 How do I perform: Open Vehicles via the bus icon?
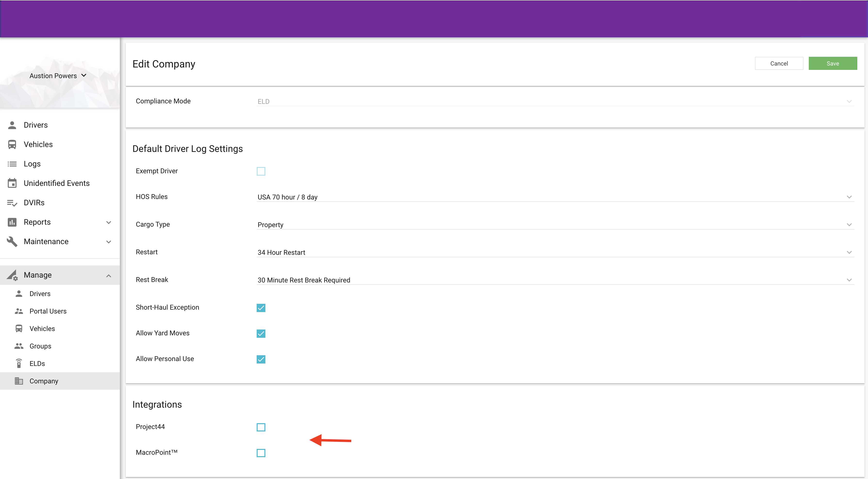point(12,144)
